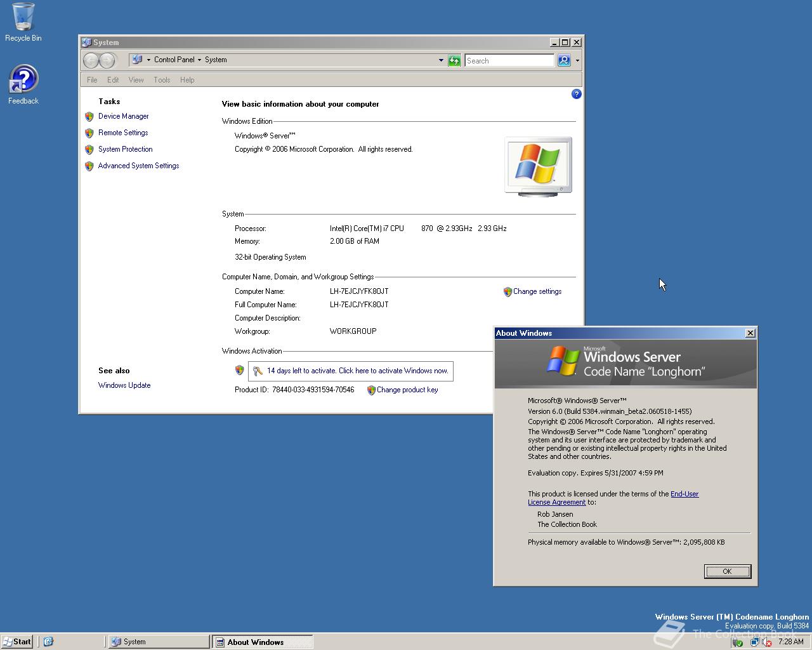Switch to System taskbar button
This screenshot has width=812, height=650.
[159, 642]
